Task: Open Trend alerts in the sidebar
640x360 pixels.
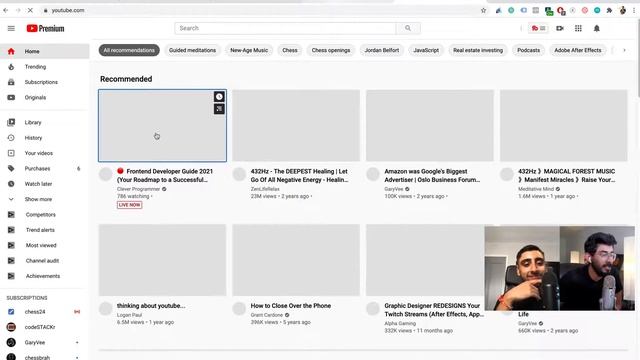Action: point(44,230)
